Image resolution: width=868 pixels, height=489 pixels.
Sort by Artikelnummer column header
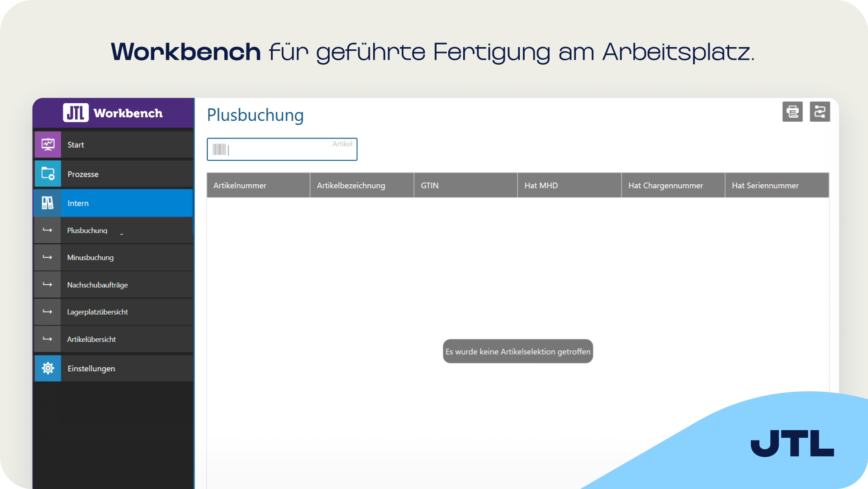(x=258, y=185)
